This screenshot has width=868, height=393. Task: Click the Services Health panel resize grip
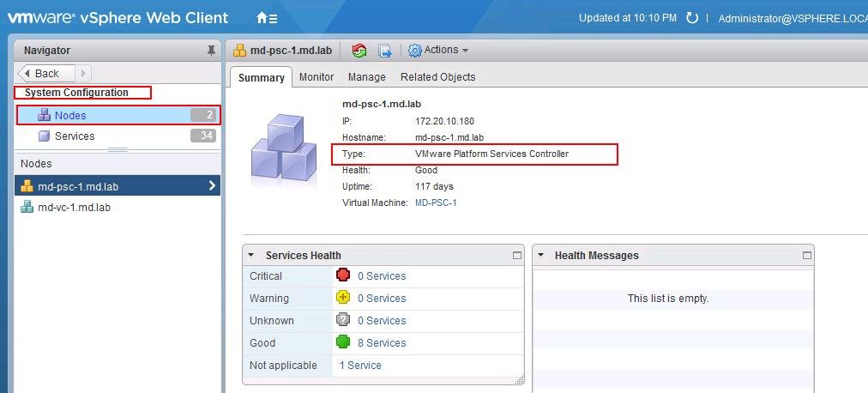[519, 380]
